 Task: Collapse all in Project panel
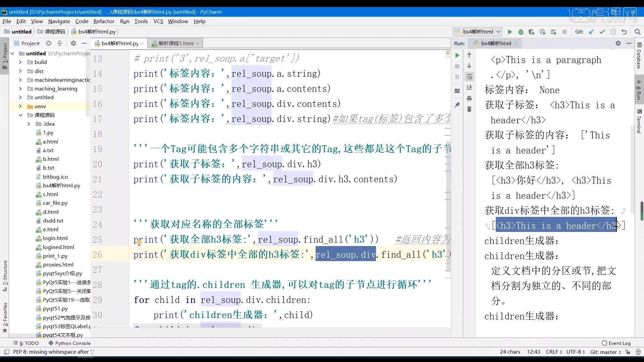[60, 43]
